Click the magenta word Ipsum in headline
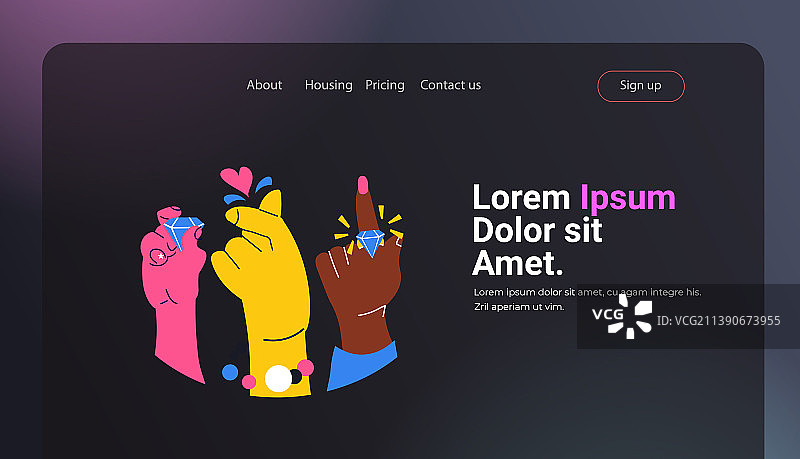Screen dimensions: 800x459 click(628, 198)
